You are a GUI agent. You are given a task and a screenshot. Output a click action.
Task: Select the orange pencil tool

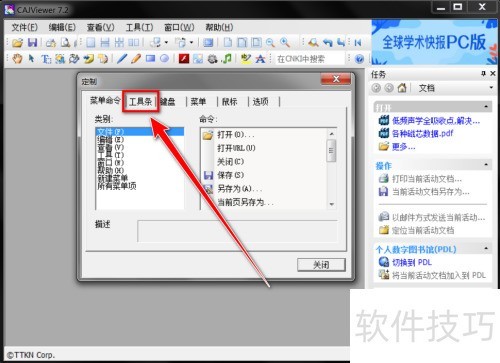click(136, 59)
